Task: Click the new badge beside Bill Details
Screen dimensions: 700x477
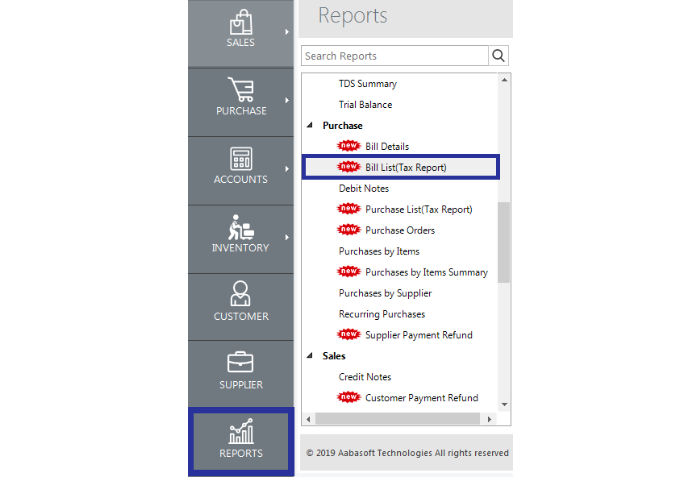Action: coord(349,146)
